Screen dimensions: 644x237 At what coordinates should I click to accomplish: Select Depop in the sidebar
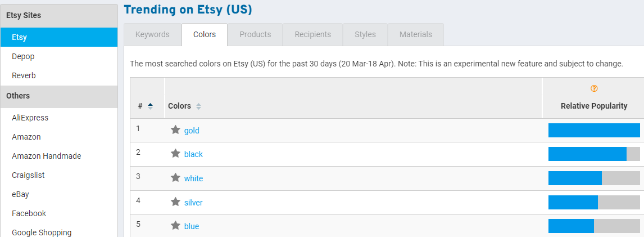pos(24,56)
